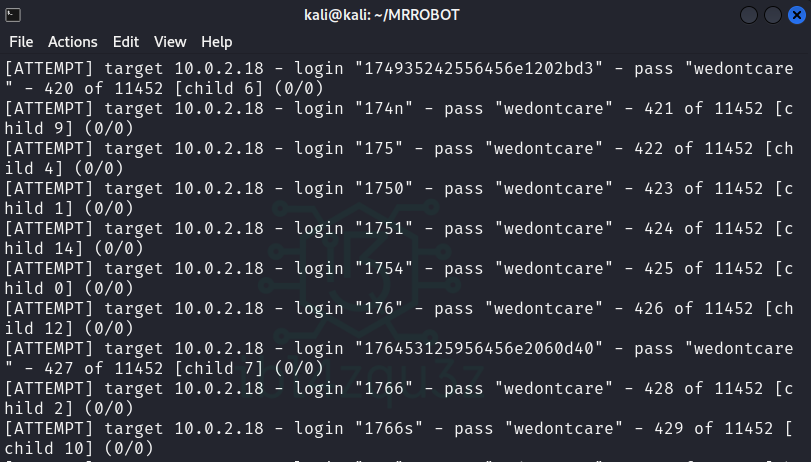Open the File menu
The image size is (811, 462).
pyautogui.click(x=21, y=42)
